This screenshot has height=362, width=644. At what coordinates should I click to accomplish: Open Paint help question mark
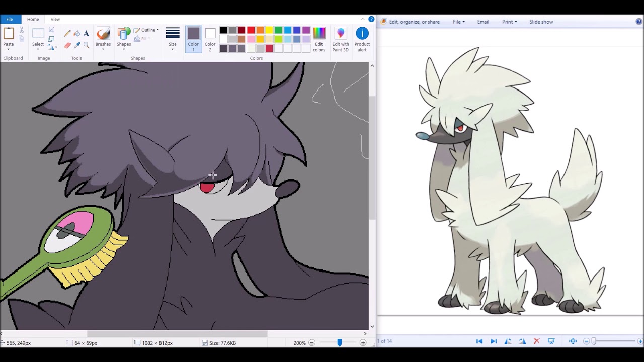pos(372,19)
